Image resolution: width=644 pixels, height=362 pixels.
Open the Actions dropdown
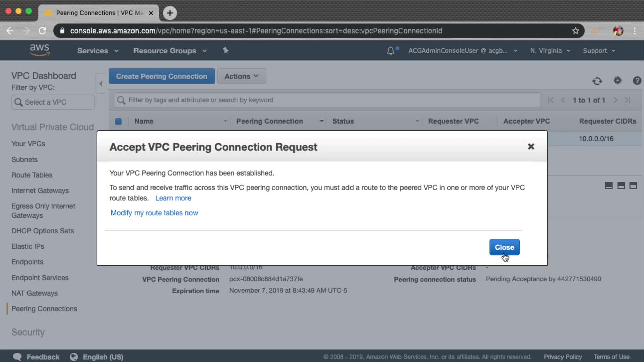241,76
